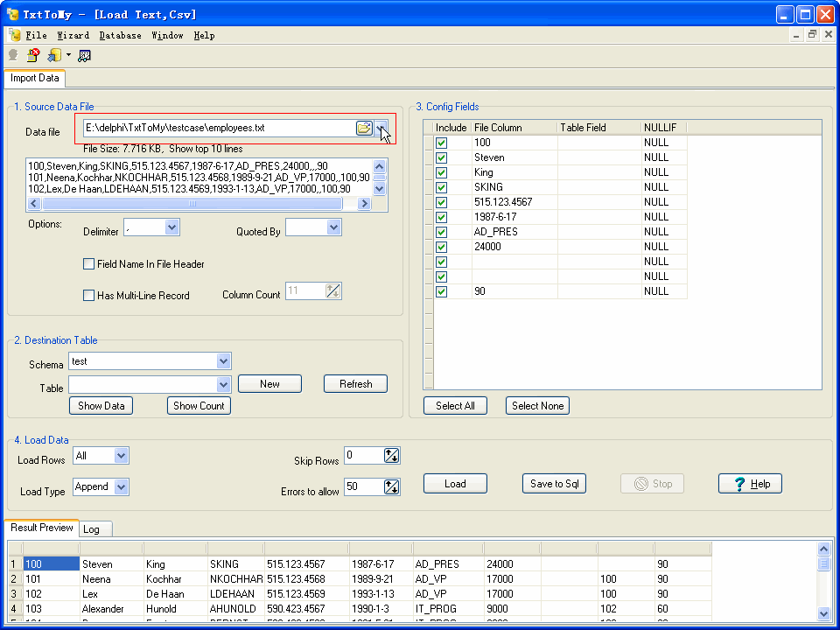The image size is (840, 630).
Task: Select the Import Data tab
Action: coord(35,78)
